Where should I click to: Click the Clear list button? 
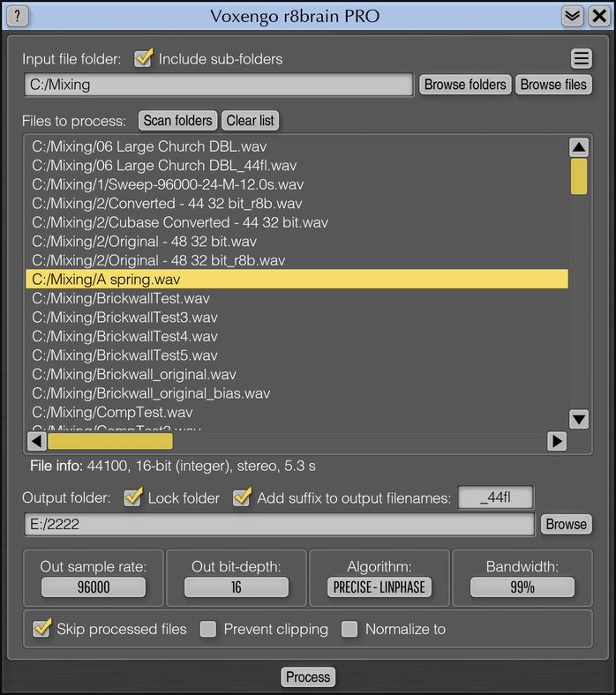click(250, 121)
